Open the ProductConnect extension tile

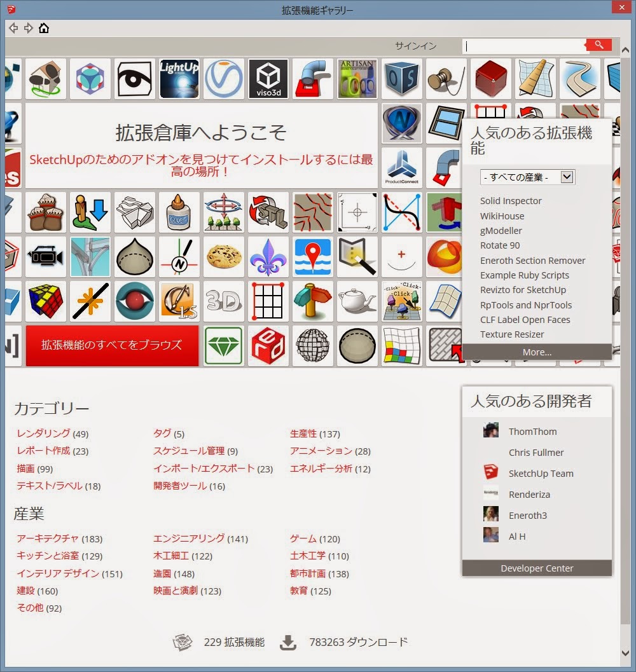click(x=402, y=168)
